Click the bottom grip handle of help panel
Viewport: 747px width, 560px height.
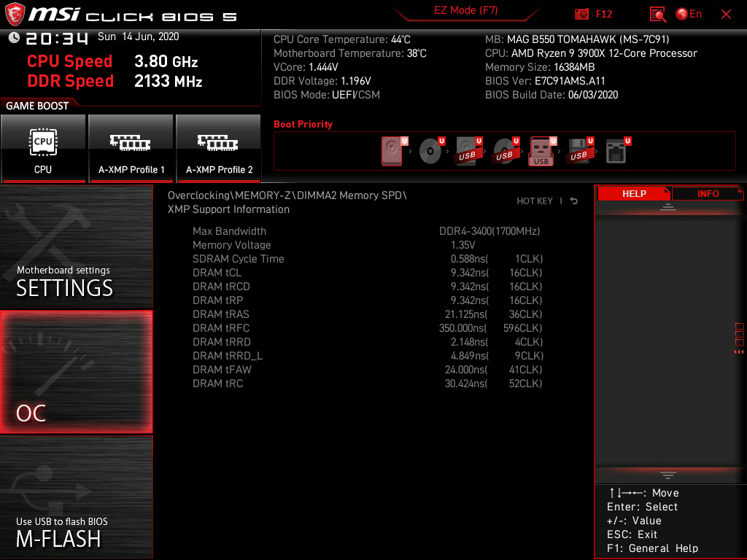(668, 475)
